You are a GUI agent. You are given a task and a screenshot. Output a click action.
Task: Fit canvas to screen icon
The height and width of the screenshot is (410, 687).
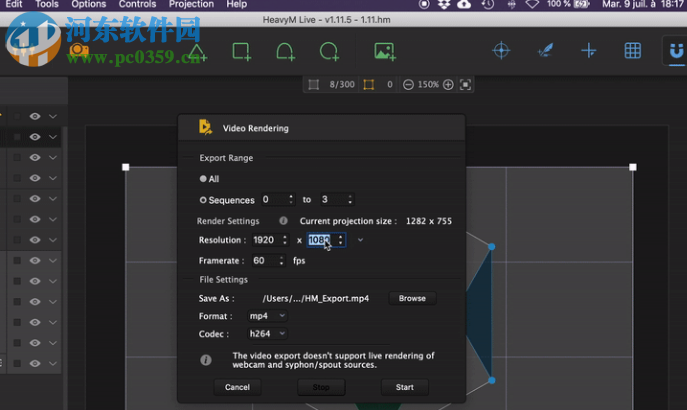coord(465,84)
